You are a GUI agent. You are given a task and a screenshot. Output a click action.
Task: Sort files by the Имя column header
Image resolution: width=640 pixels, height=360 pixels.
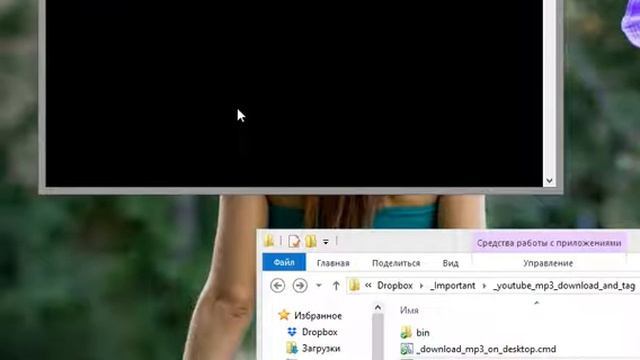pyautogui.click(x=409, y=310)
